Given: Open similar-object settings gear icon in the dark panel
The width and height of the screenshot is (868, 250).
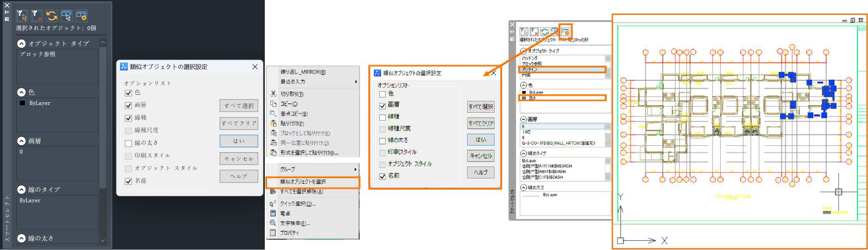Looking at the screenshot, I should (x=82, y=16).
